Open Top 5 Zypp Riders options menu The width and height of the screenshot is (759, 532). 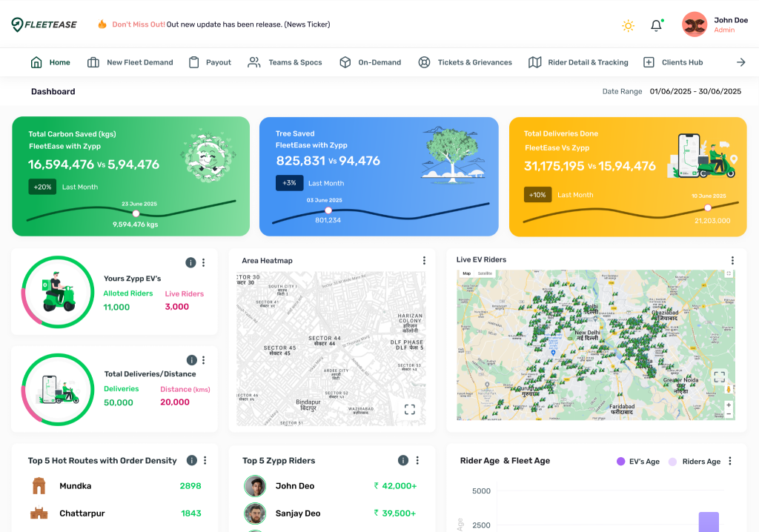[x=417, y=460]
